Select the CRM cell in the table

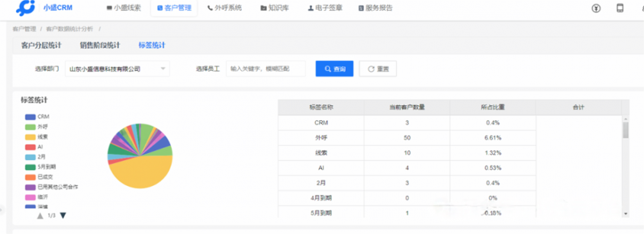[x=321, y=123]
